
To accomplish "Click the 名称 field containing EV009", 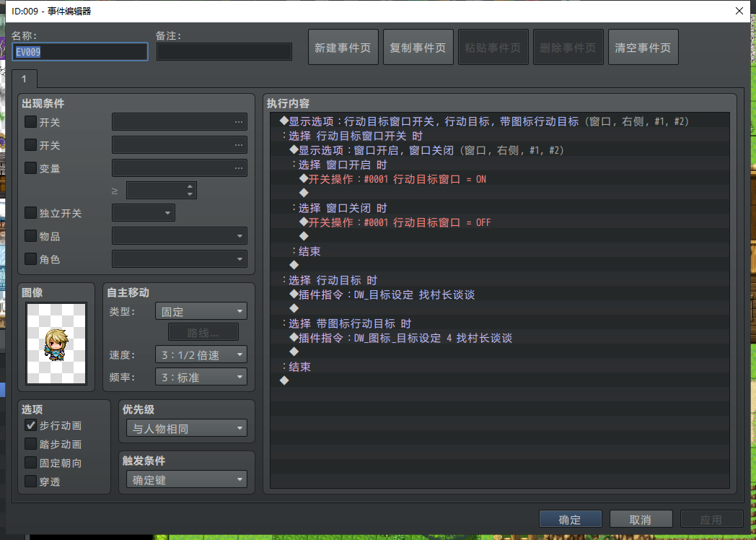I will coord(80,52).
